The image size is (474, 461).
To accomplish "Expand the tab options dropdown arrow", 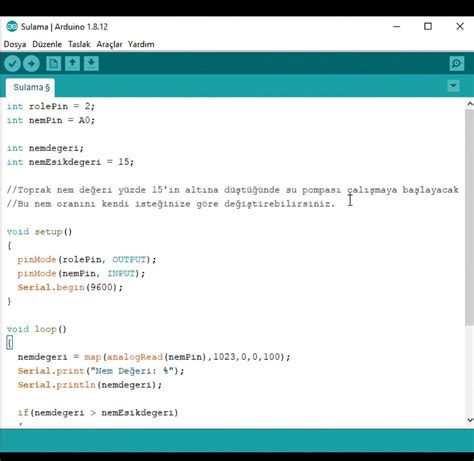I will [453, 86].
